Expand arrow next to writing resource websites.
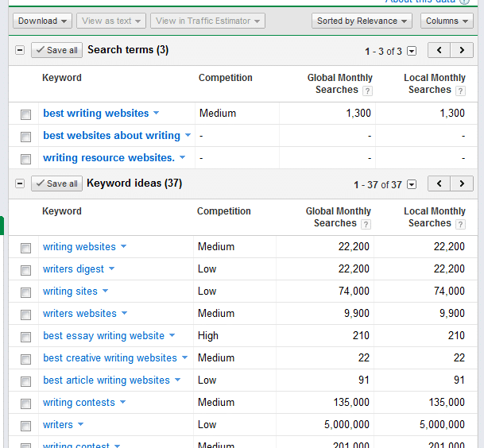This screenshot has width=484, height=448. click(x=182, y=157)
